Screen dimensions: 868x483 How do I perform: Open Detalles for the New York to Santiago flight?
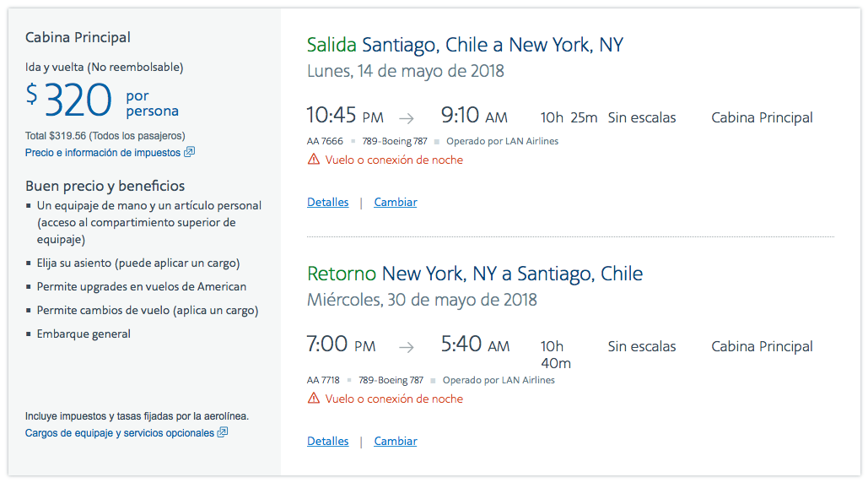click(327, 441)
